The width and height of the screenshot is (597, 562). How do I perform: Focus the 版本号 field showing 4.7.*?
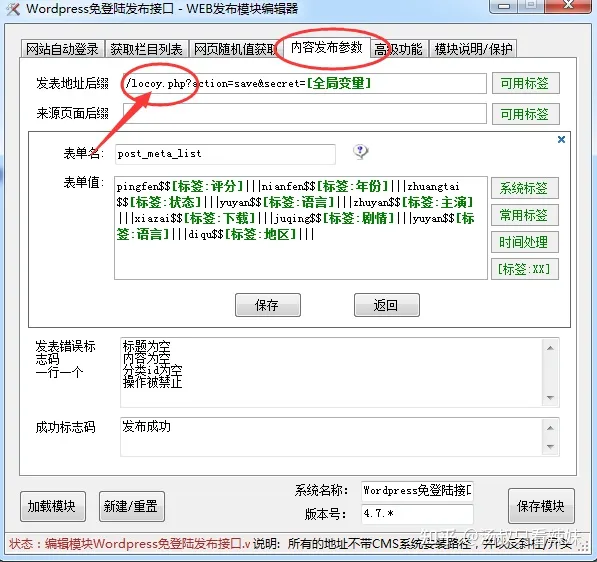[417, 514]
